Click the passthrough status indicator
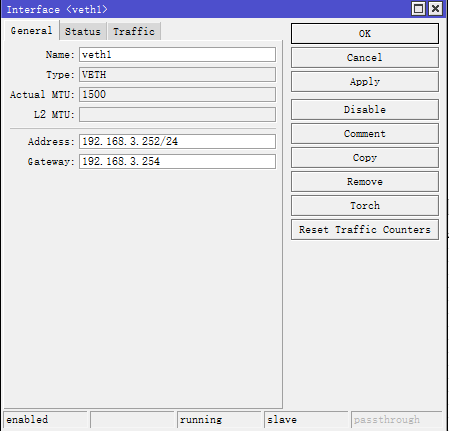449x431 pixels. pyautogui.click(x=396, y=419)
